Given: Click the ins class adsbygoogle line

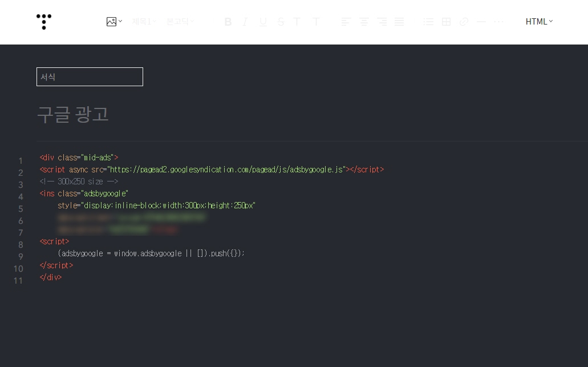Looking at the screenshot, I should click(x=84, y=193).
